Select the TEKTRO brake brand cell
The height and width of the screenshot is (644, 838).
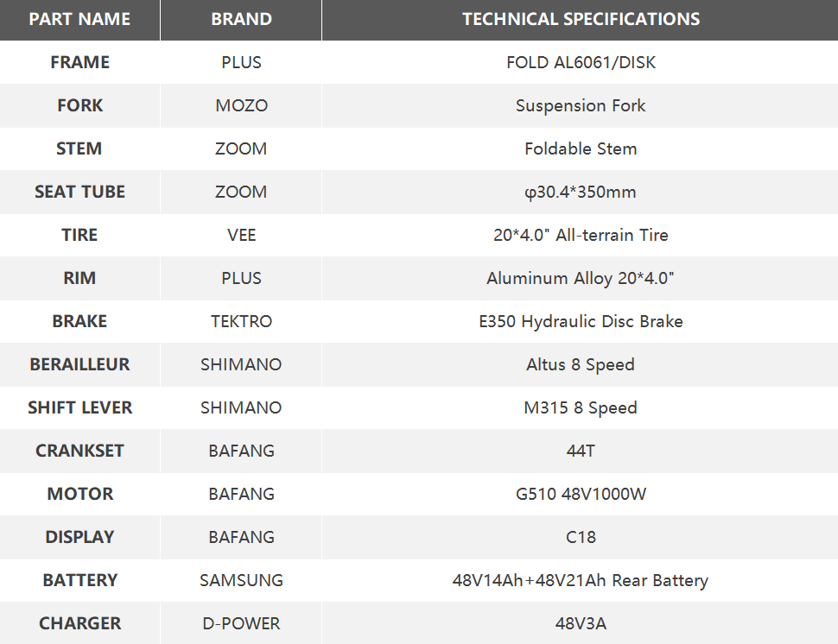[x=241, y=321]
